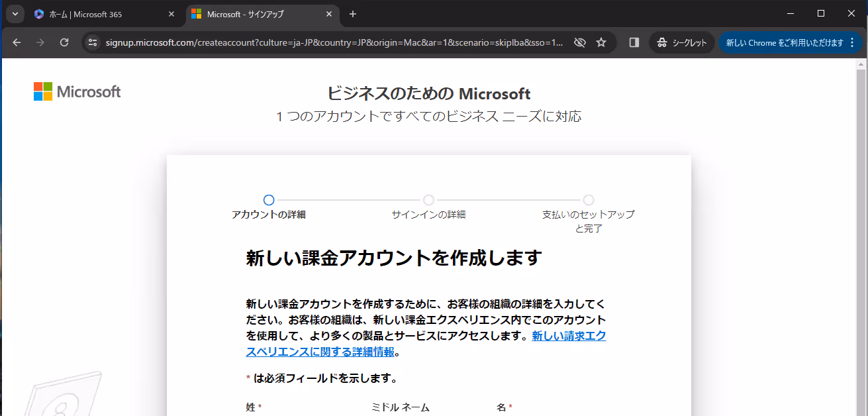
Task: Bookmark this page with the star icon
Action: pos(601,42)
